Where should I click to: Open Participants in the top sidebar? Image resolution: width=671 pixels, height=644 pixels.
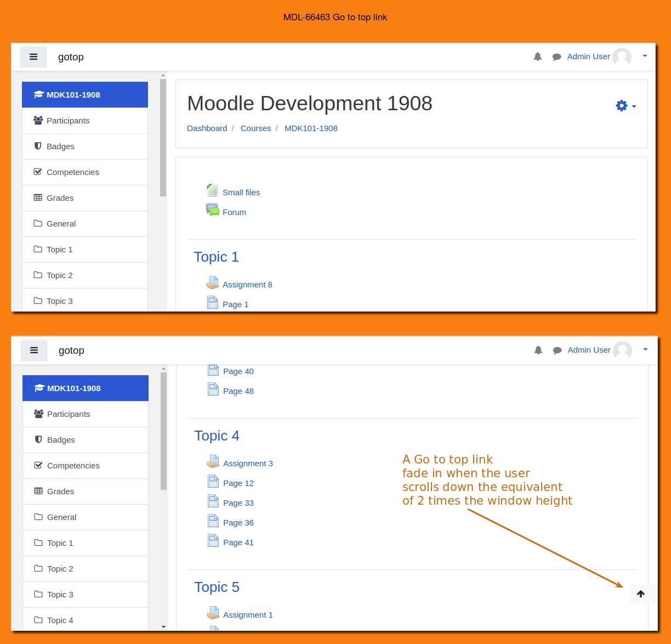(85, 121)
